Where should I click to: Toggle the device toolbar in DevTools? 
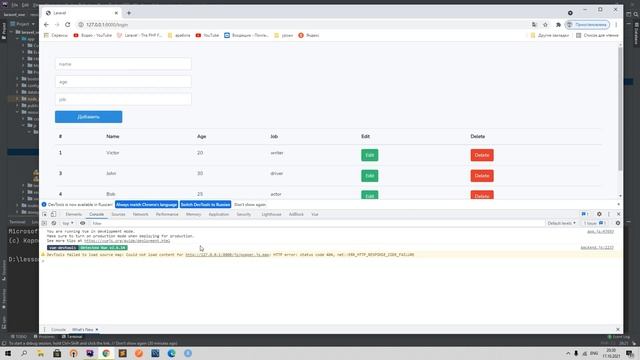pos(53,214)
